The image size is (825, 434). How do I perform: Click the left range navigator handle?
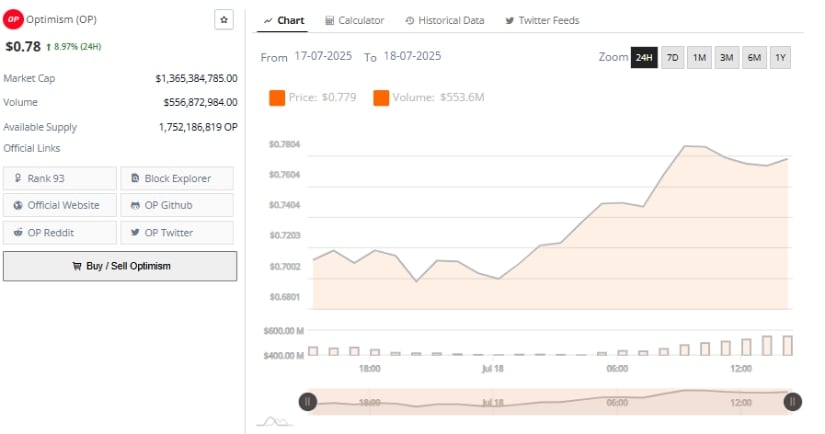tap(308, 402)
